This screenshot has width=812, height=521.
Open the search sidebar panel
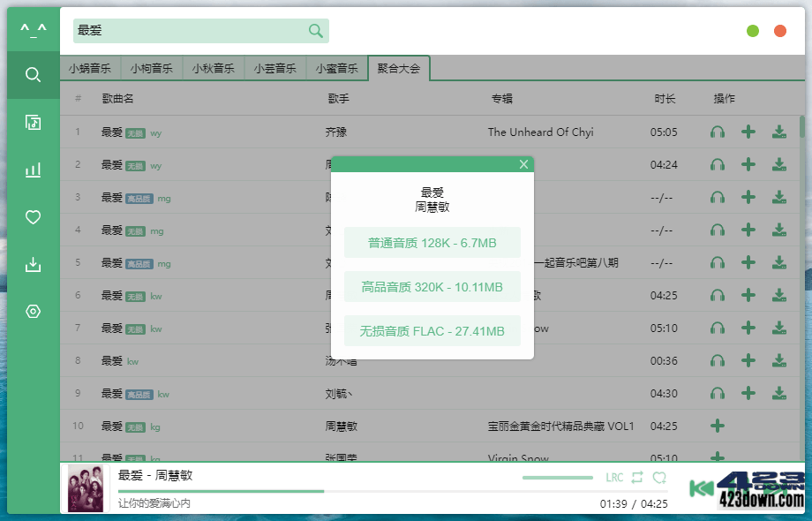(33, 74)
